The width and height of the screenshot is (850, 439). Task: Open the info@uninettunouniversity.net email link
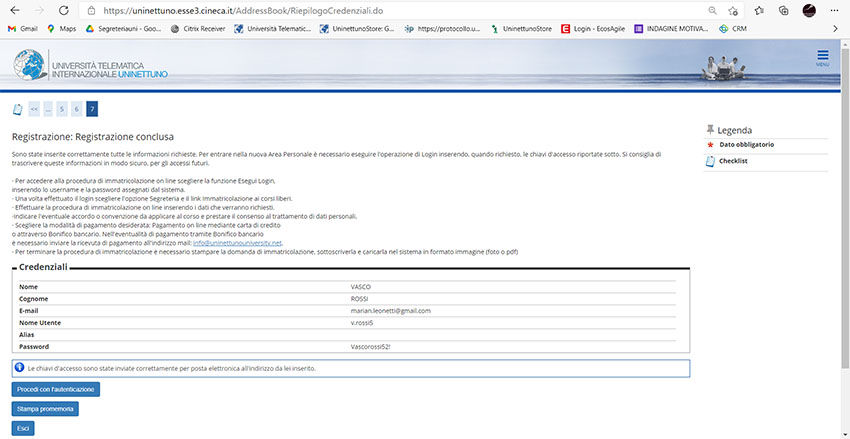click(x=238, y=243)
